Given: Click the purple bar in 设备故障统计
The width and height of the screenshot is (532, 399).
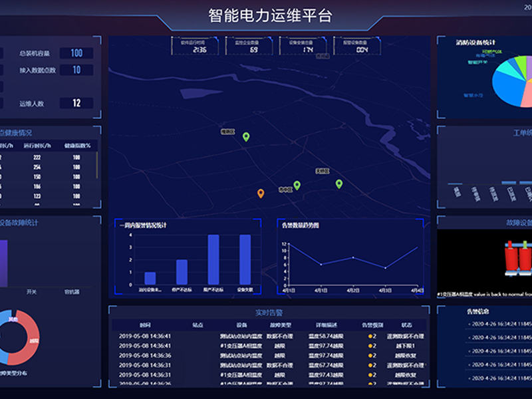Looking at the screenshot, I should pos(3,263).
